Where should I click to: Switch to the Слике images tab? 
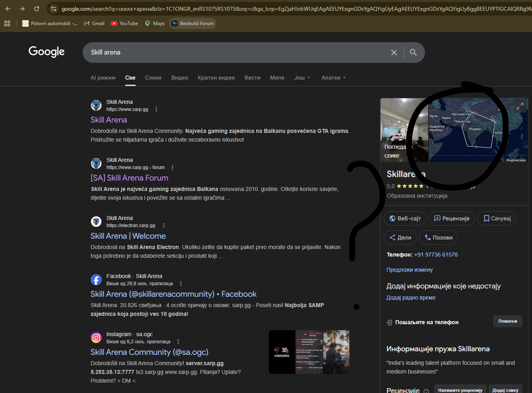(x=153, y=78)
